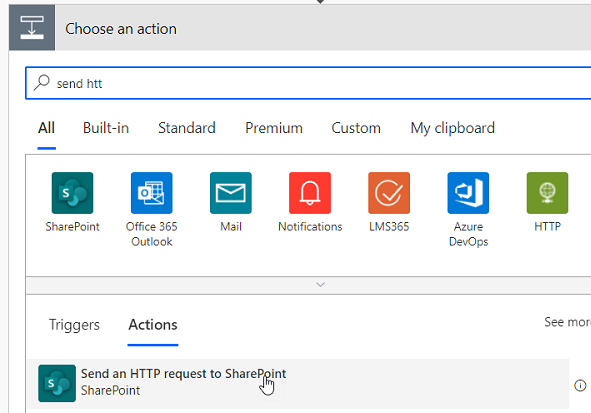
Task: Click the Choose an action header icon
Action: click(32, 28)
